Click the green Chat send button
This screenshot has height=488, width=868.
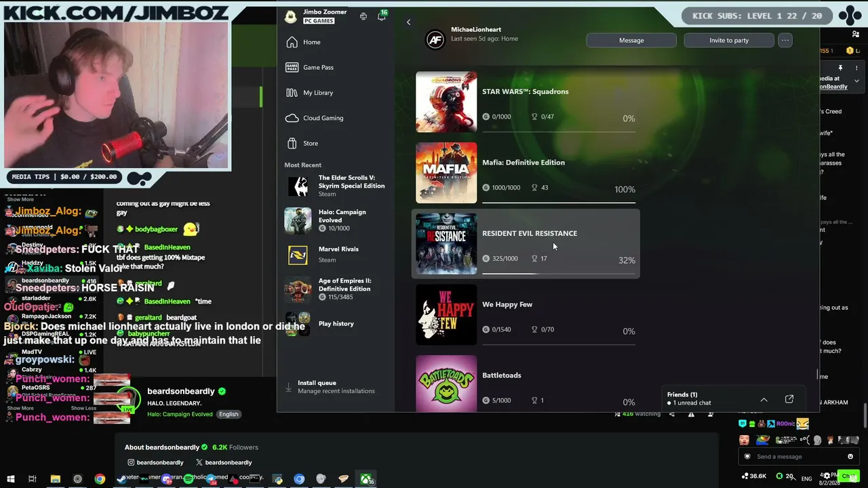pyautogui.click(x=848, y=476)
